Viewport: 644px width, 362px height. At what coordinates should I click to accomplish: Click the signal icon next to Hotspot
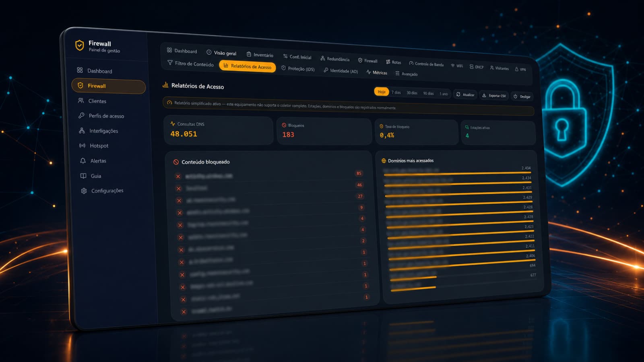pos(82,145)
